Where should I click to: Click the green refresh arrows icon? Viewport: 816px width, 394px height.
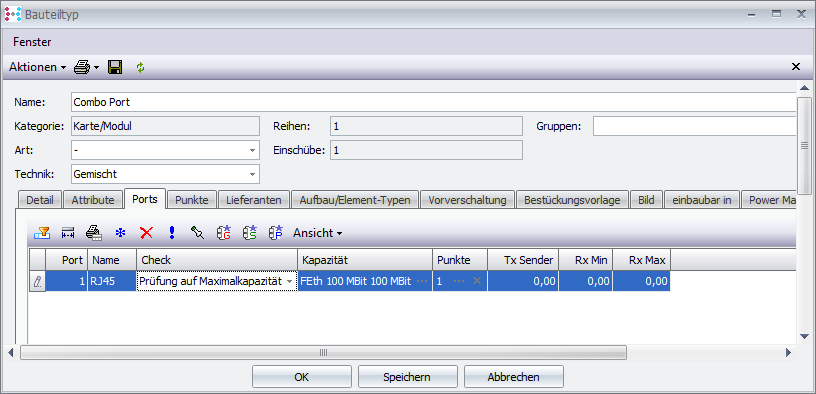pos(140,67)
